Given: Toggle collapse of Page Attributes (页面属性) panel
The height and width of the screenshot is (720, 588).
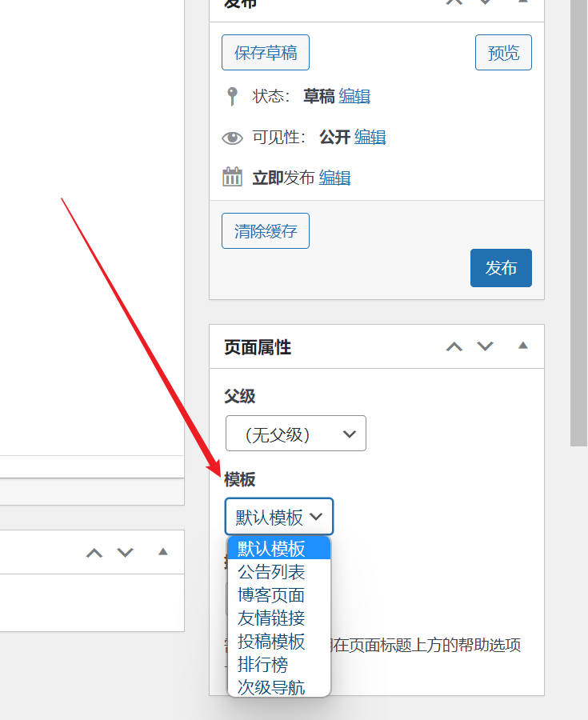Looking at the screenshot, I should tap(522, 346).
